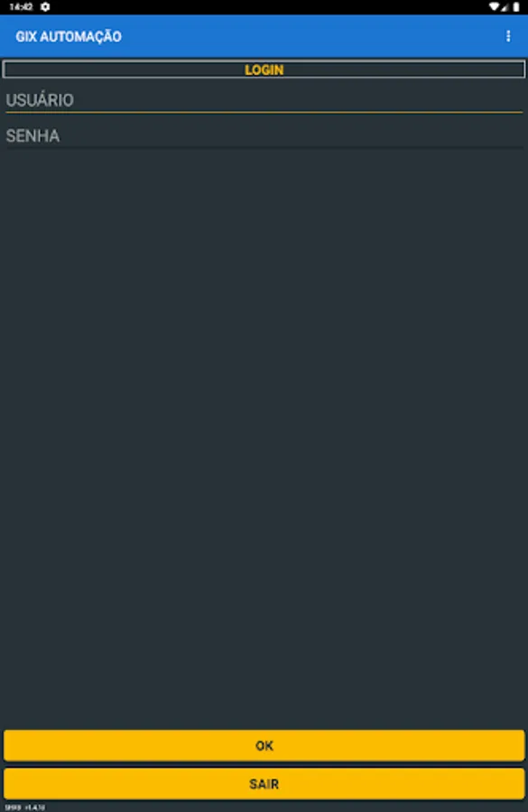
Task: Select the USUÁRIO placeholder text
Action: pos(40,100)
